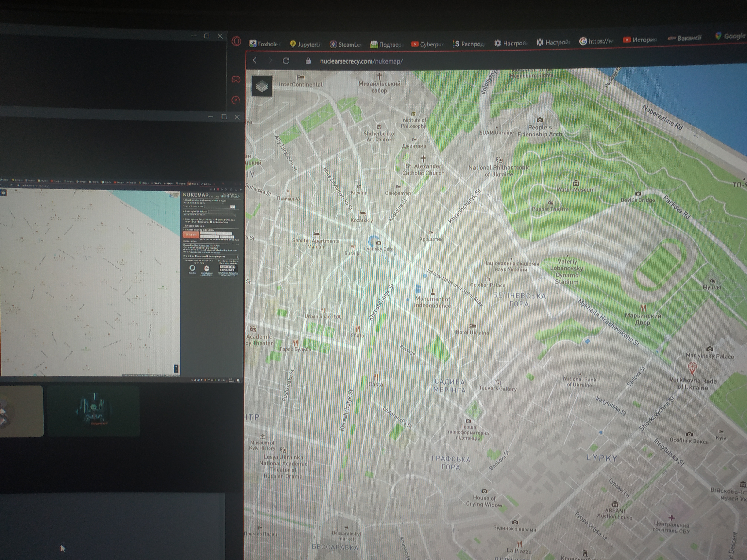Select the Tauvers Gallery marker
Viewport: 747px width, 560px height.
[497, 382]
